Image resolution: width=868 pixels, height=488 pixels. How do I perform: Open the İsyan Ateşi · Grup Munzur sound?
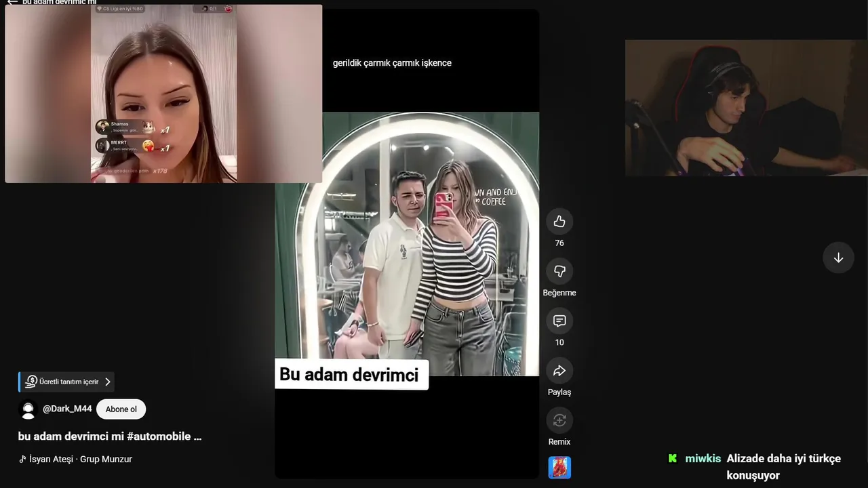click(75, 459)
